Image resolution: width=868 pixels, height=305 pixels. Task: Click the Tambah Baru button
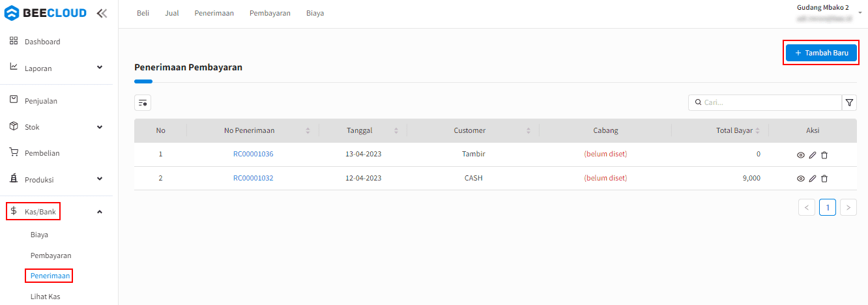(x=821, y=53)
